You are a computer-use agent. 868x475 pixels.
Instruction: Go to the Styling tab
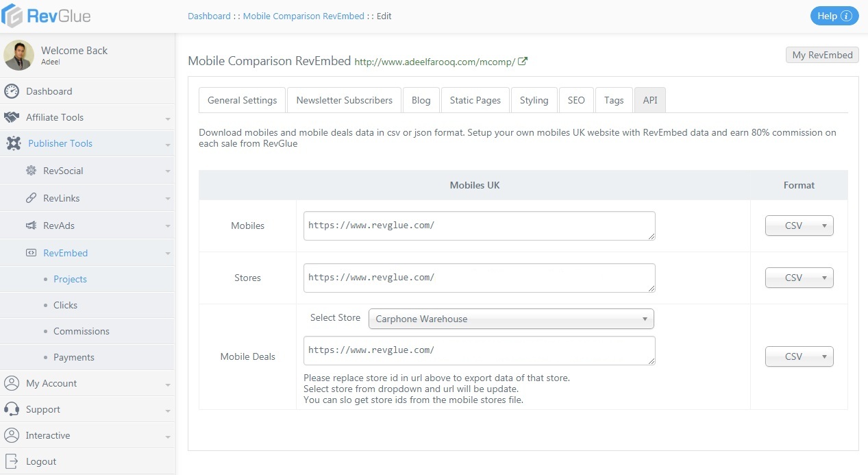pos(534,100)
